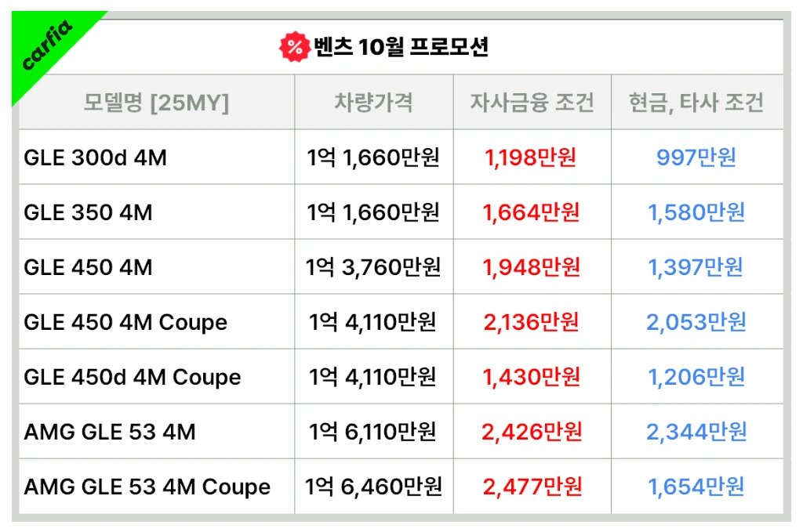Screen dimensions: 803x532
Task: Click the AMG GLE 53 4M model
Action: 110,432
